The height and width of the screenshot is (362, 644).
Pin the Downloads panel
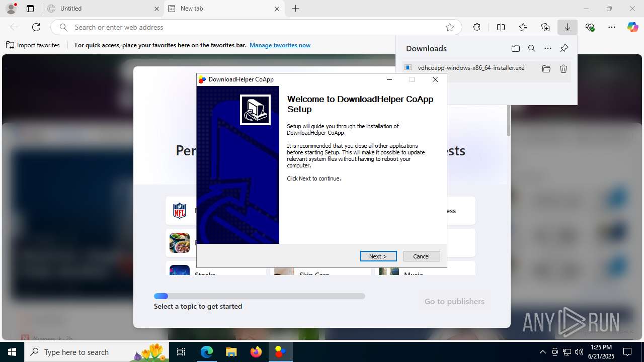(x=564, y=48)
